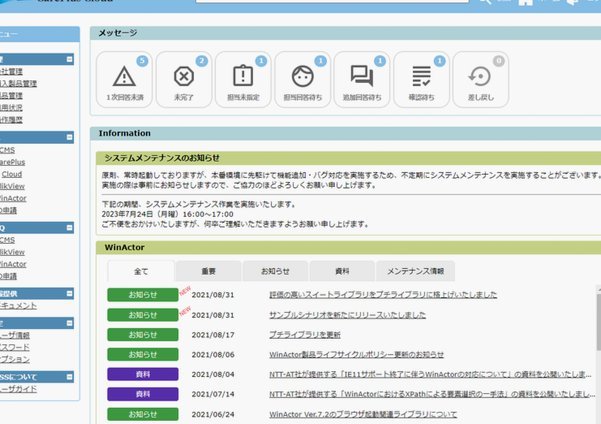Viewport: 601px width, 424px height.
Task: Open the Cloud sidebar link
Action: 11,174
